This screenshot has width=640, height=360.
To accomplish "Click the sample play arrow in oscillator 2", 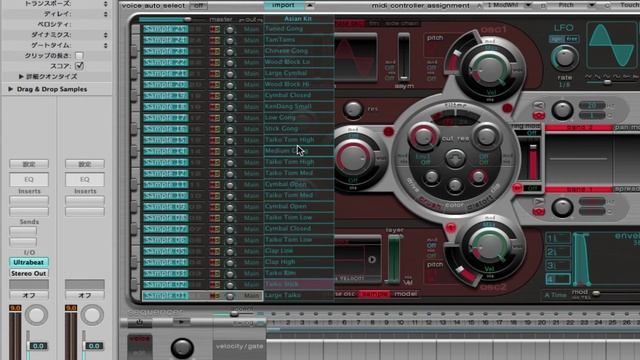I will click(x=372, y=260).
